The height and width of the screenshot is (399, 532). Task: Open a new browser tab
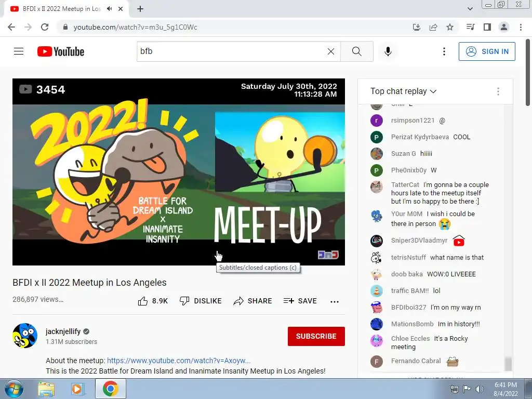point(140,9)
